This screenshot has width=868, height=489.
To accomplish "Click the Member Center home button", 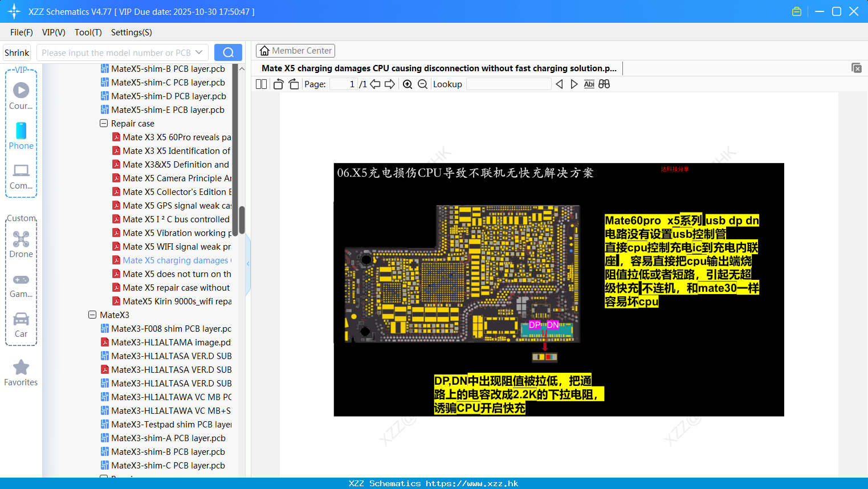I will tap(295, 51).
